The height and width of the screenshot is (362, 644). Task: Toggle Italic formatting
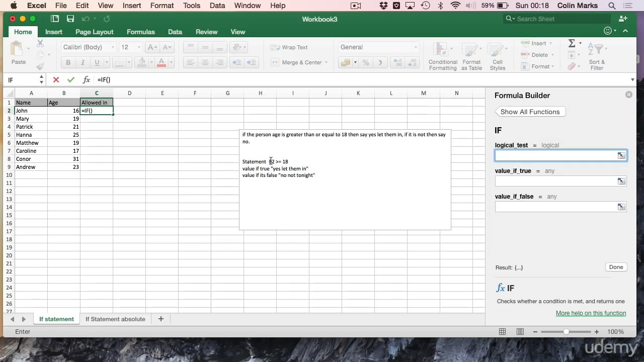coord(83,62)
